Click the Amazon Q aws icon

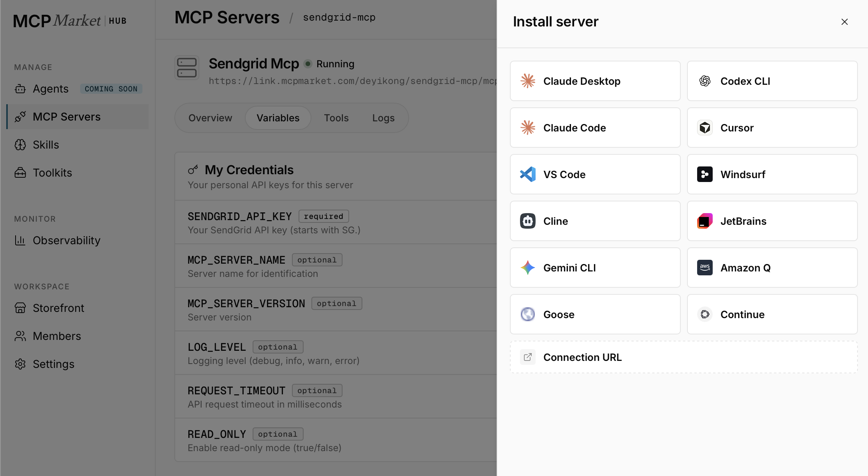[x=705, y=268]
